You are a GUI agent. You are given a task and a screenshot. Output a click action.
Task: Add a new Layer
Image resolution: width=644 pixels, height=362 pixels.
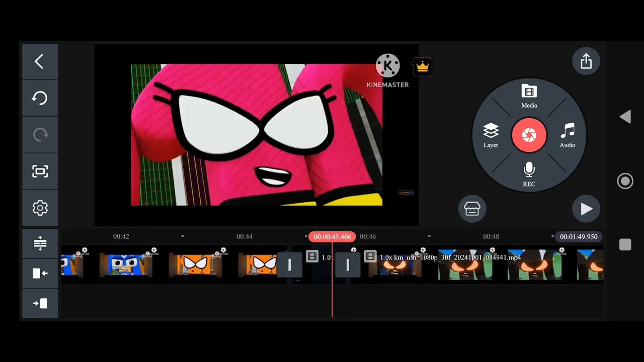(x=491, y=136)
